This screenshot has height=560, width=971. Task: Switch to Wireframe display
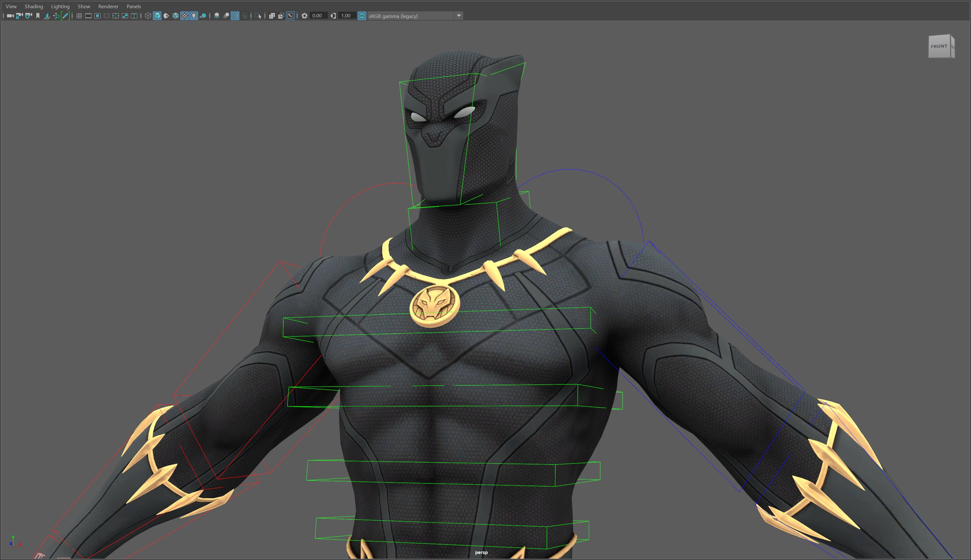(148, 16)
